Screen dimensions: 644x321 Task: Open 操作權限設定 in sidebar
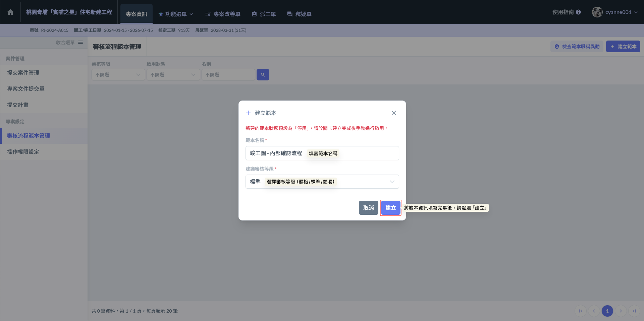click(x=44, y=152)
